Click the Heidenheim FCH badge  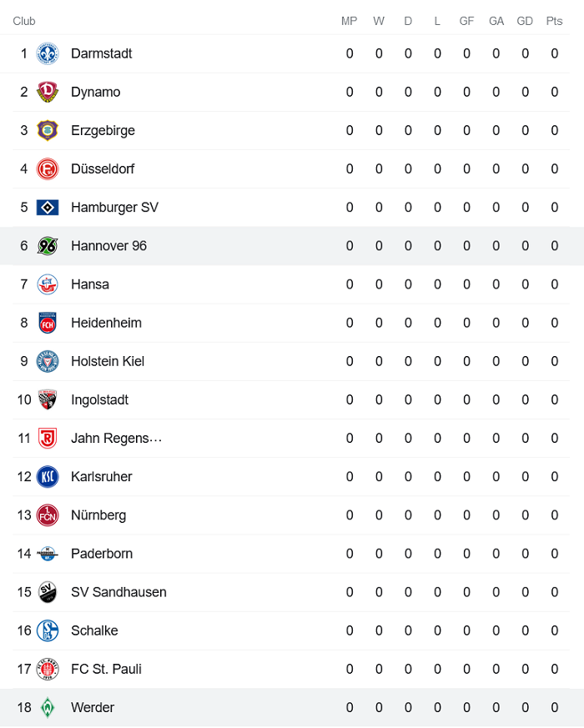coord(48,323)
